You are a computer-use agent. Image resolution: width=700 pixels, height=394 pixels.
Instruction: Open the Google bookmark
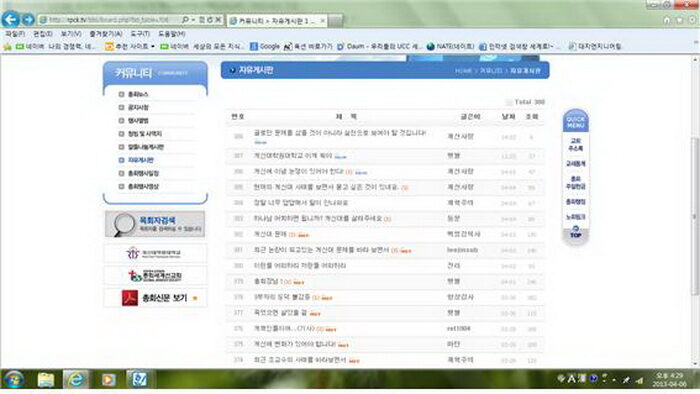(265, 46)
